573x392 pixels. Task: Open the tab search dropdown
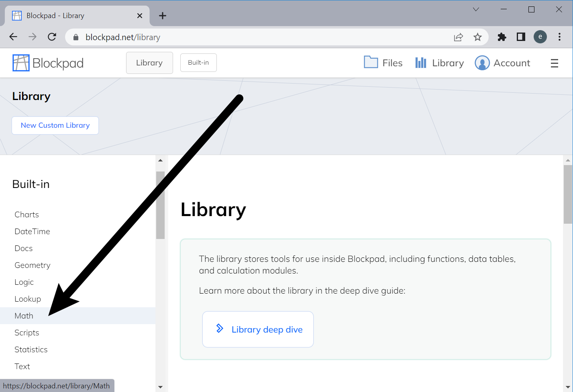point(476,9)
